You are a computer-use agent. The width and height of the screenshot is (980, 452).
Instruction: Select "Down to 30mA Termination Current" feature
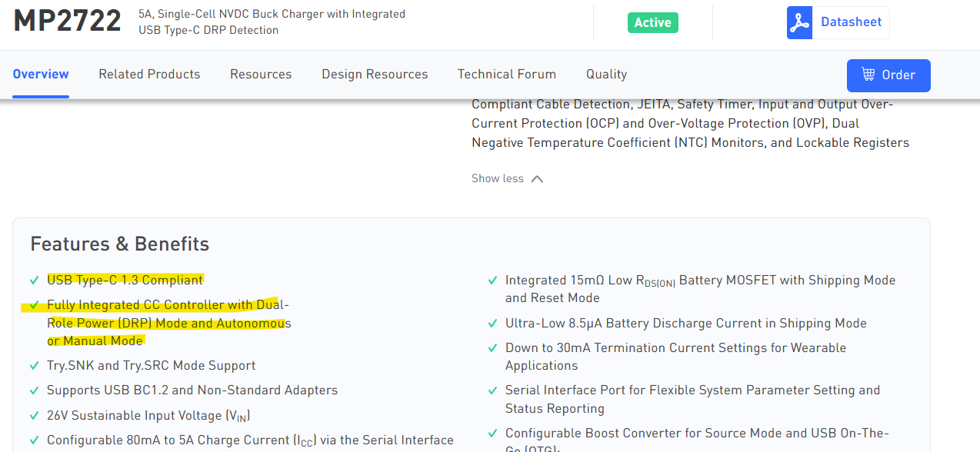tap(675, 357)
